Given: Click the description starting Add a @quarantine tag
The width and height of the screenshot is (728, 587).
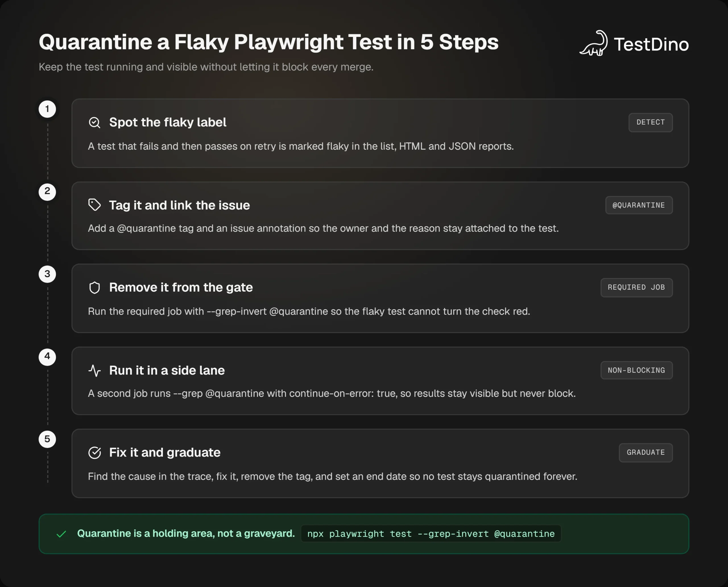Looking at the screenshot, I should click(323, 229).
